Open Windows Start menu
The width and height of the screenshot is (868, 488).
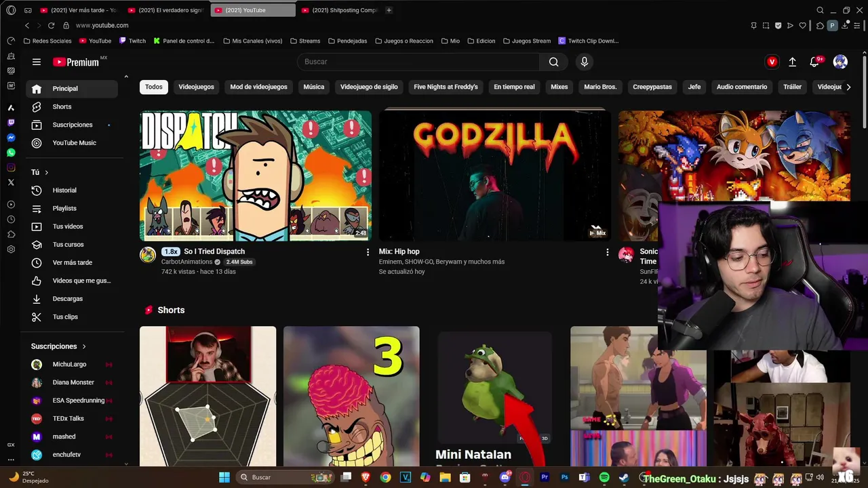tap(224, 477)
